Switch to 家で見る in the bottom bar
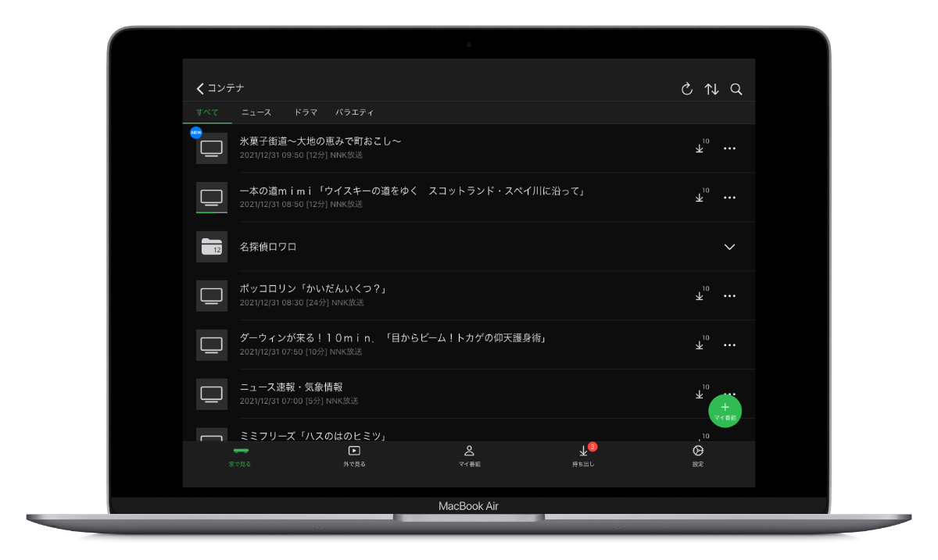This screenshot has width=938, height=560. click(x=240, y=456)
